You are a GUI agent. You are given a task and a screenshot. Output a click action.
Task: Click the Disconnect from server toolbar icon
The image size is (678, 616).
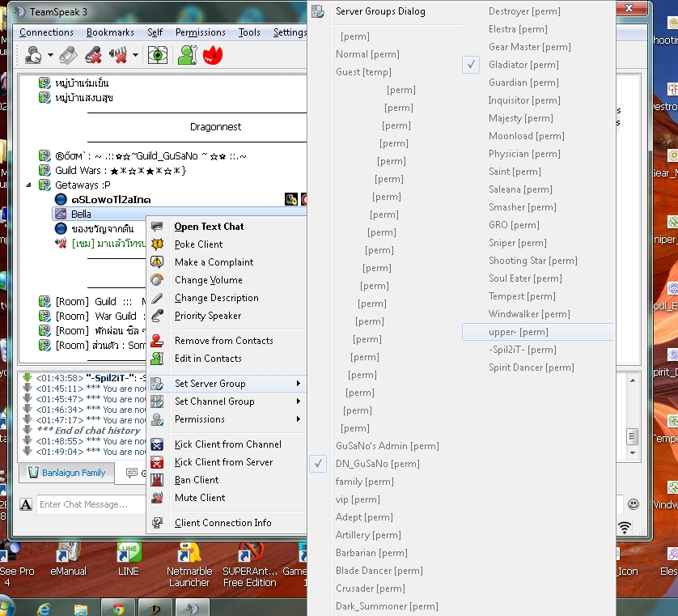68,55
